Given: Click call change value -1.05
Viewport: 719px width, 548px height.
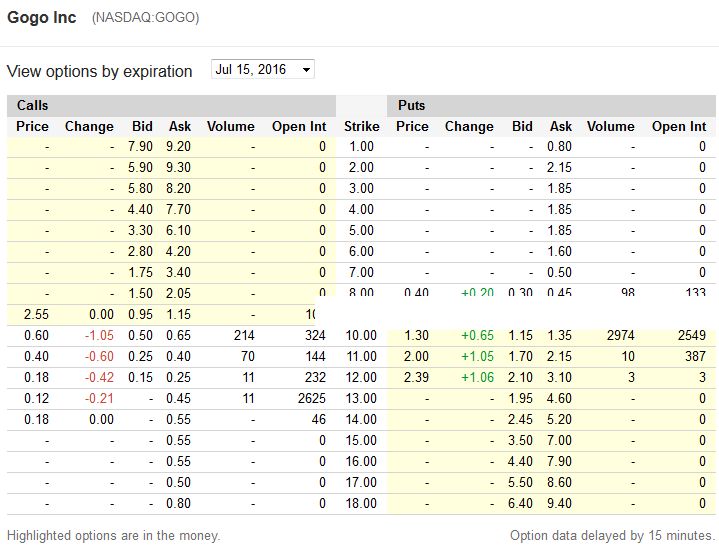Looking at the screenshot, I should [x=99, y=335].
